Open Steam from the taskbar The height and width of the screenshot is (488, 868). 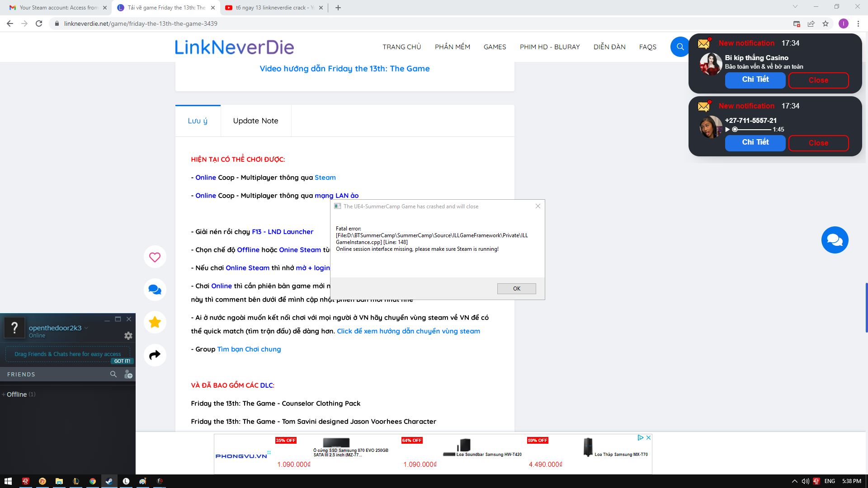tap(109, 481)
